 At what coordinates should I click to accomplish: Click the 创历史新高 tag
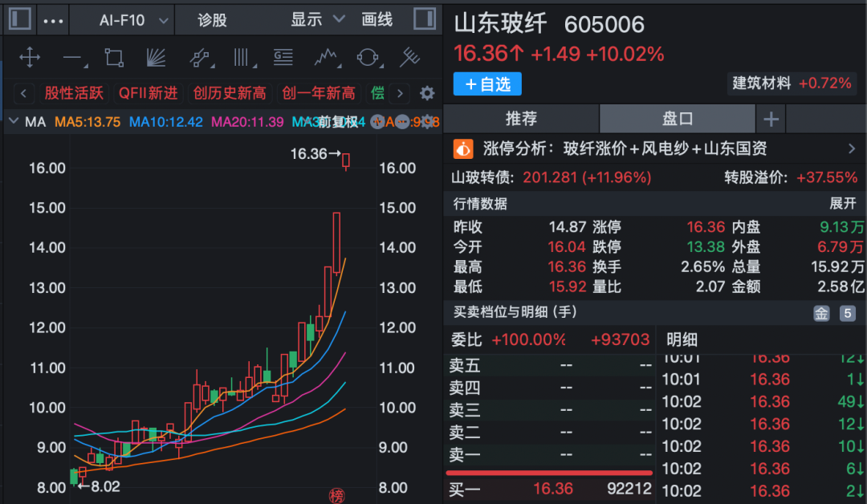pos(230,93)
